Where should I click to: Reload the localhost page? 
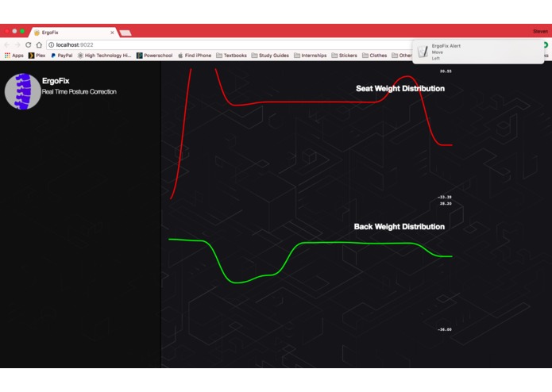(28, 45)
